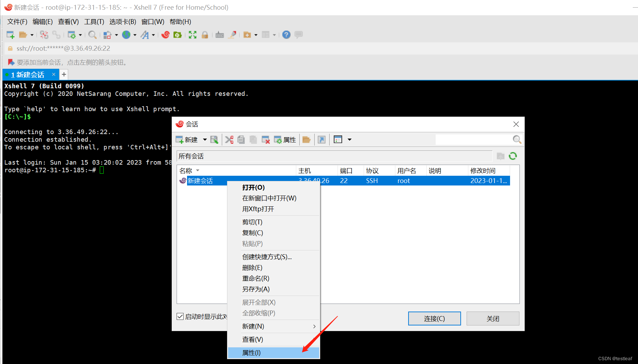Click the create shortcut arrow icon in dialog
This screenshot has width=638, height=364.
(322, 140)
